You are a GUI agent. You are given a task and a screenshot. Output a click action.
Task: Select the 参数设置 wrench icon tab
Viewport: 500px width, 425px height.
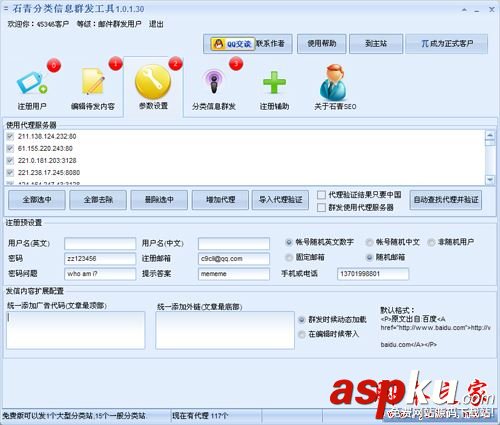click(x=153, y=87)
